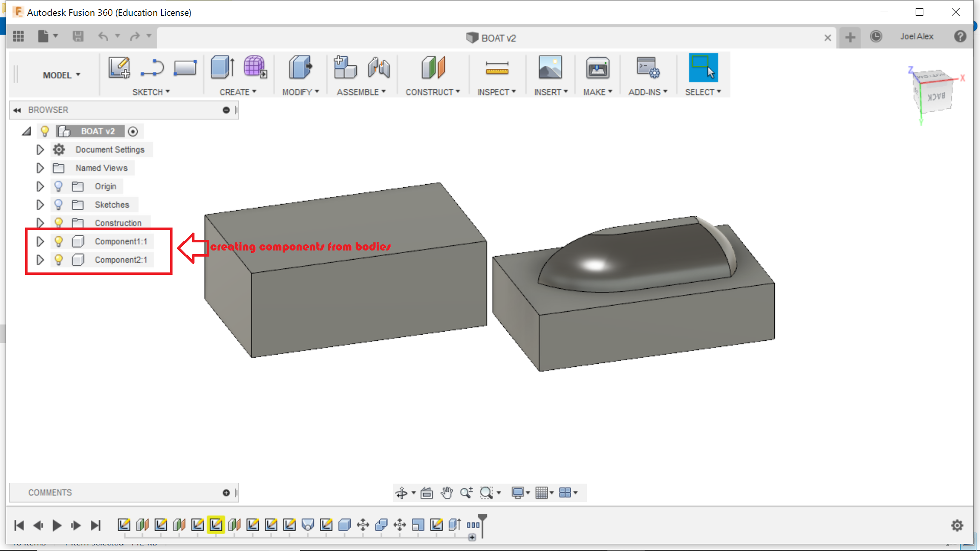Select the Measure inspect tool
This screenshot has height=551, width=980.
click(497, 67)
